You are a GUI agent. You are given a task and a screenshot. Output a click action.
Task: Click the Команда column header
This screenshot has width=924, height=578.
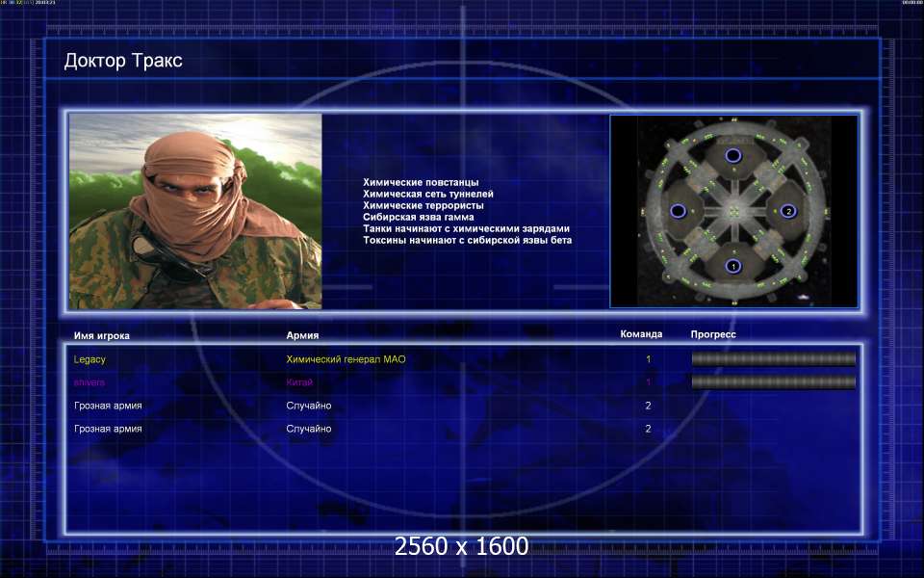[641, 334]
